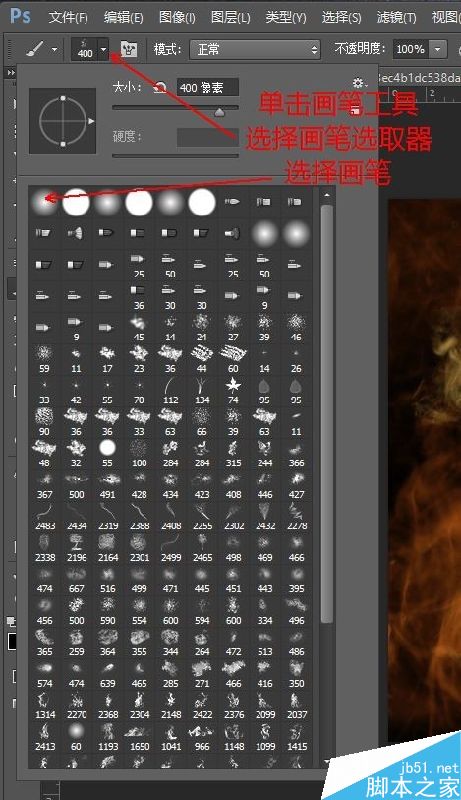The height and width of the screenshot is (800, 461).
Task: Expand the 模式 blend mode dropdown
Action: pyautogui.click(x=255, y=49)
